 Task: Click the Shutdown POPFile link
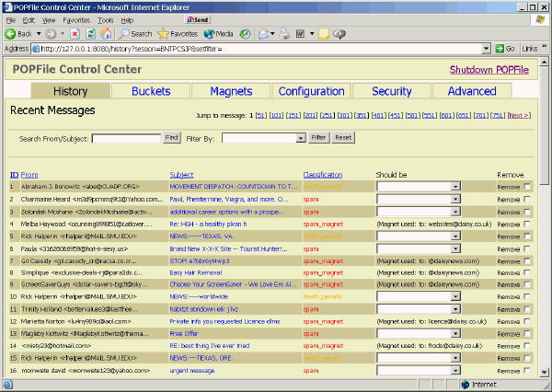click(x=489, y=69)
